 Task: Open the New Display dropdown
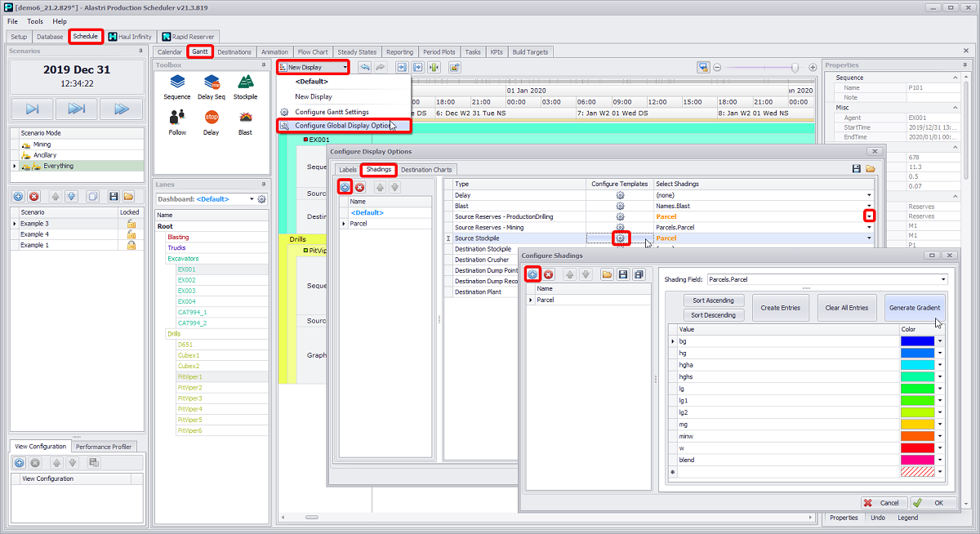345,68
